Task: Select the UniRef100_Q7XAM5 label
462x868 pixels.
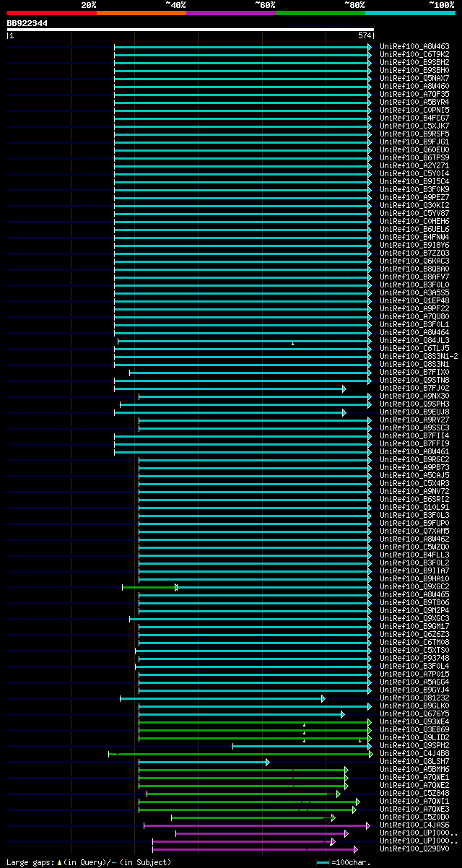Action: tap(414, 531)
